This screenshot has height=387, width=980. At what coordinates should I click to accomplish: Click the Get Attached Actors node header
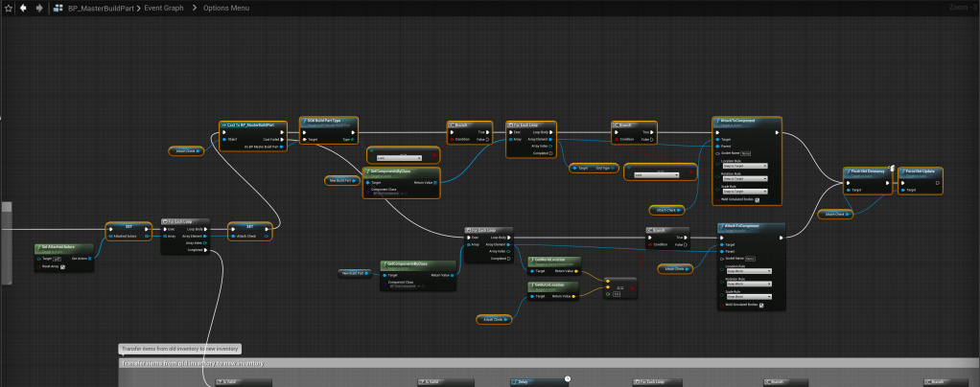coord(63,248)
